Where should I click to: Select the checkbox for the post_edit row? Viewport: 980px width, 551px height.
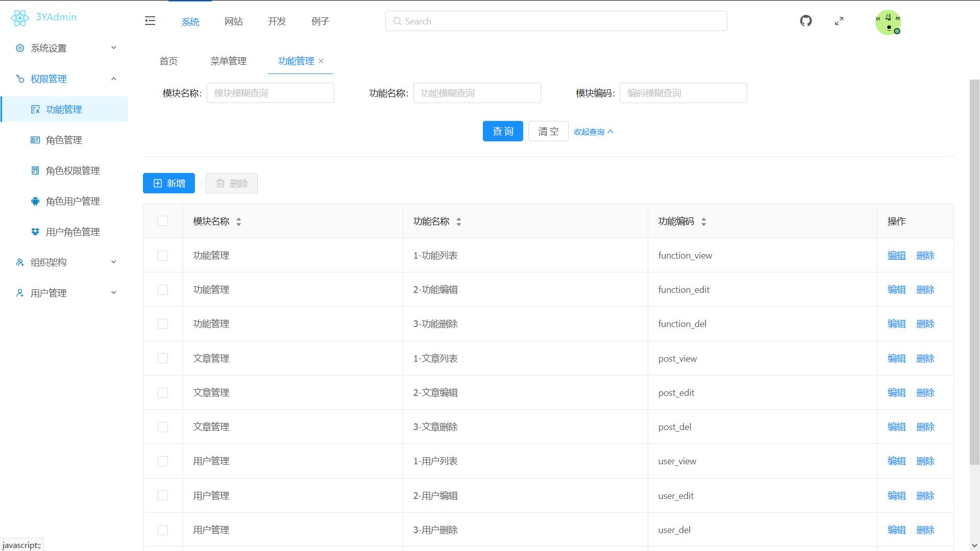(x=163, y=393)
